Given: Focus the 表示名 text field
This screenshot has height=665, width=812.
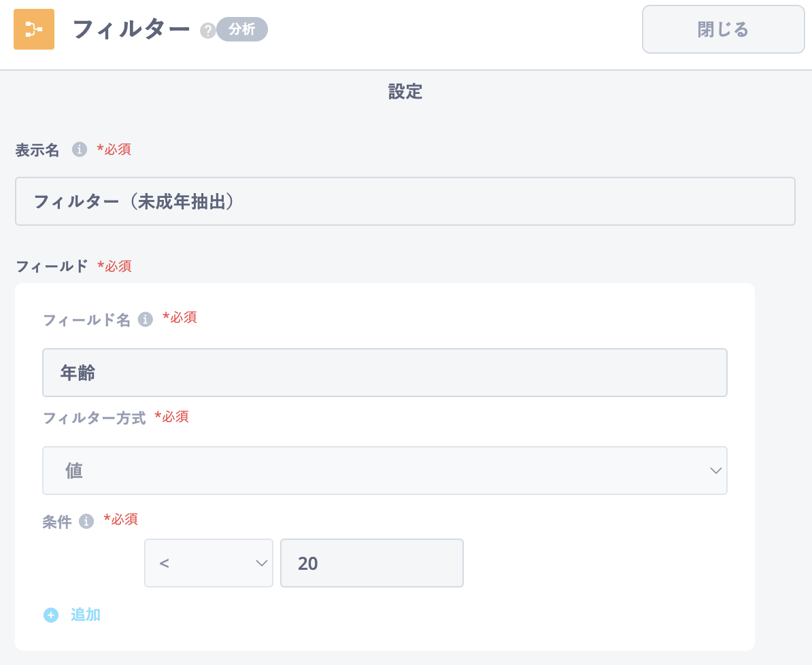Looking at the screenshot, I should pos(405,201).
